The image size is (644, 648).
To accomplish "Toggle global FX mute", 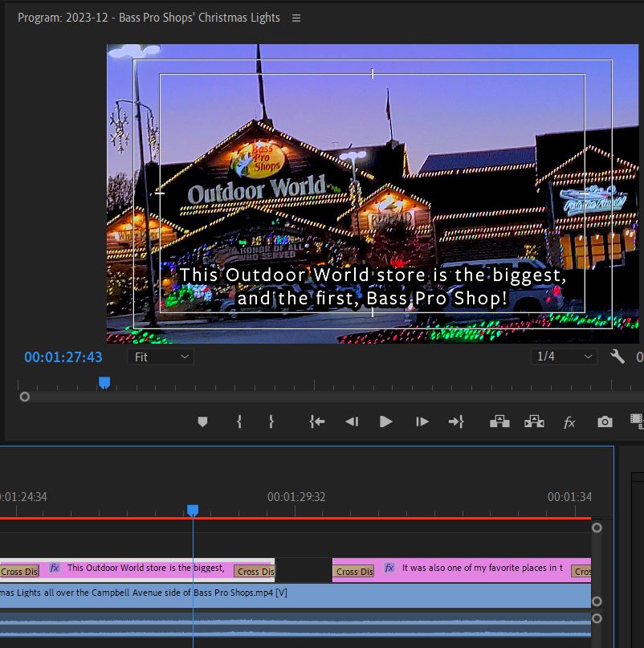I will pyautogui.click(x=569, y=422).
